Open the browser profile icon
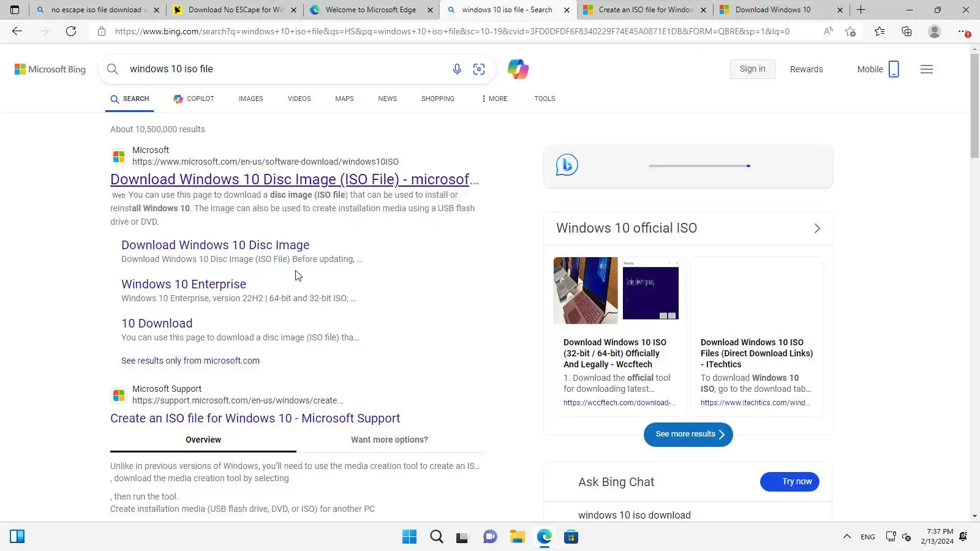Viewport: 980px width, 551px height. tap(934, 31)
